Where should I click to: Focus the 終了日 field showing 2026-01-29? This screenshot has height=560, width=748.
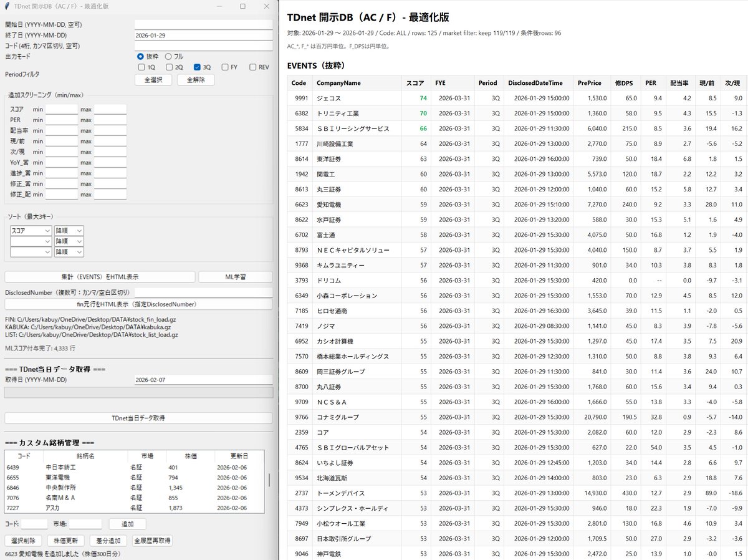(x=204, y=35)
